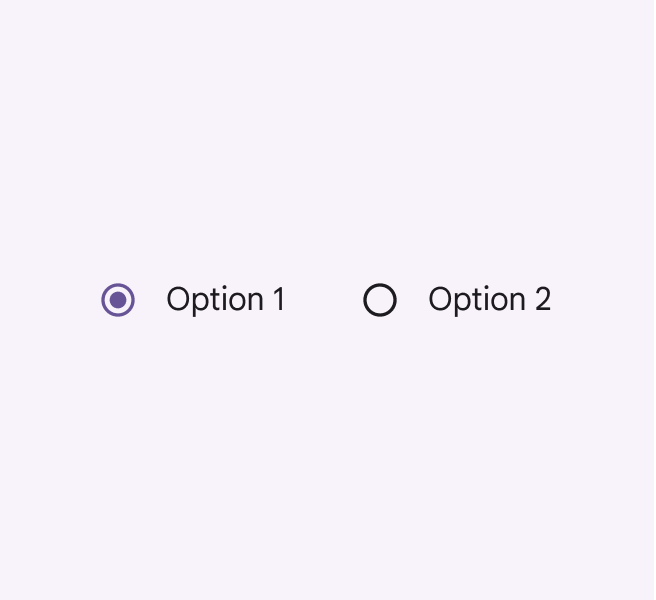This screenshot has width=656, height=600.
Task: Click the "Option 2" text label
Action: (x=489, y=299)
